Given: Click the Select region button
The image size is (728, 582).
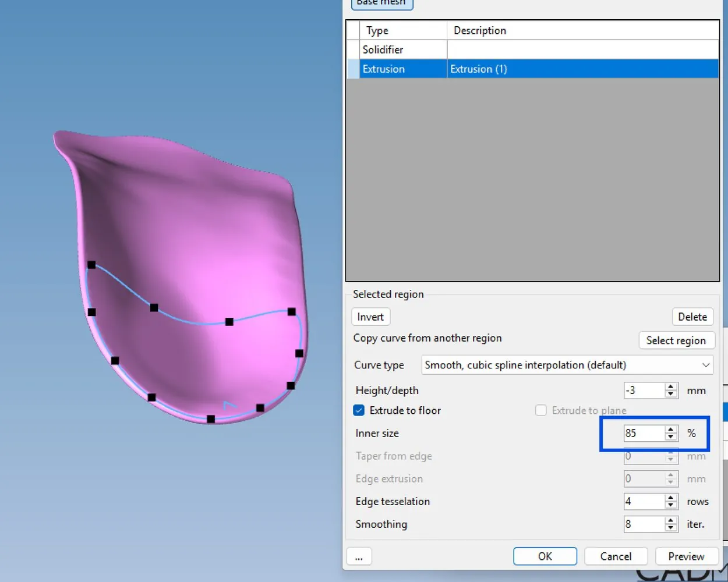Looking at the screenshot, I should pyautogui.click(x=676, y=340).
